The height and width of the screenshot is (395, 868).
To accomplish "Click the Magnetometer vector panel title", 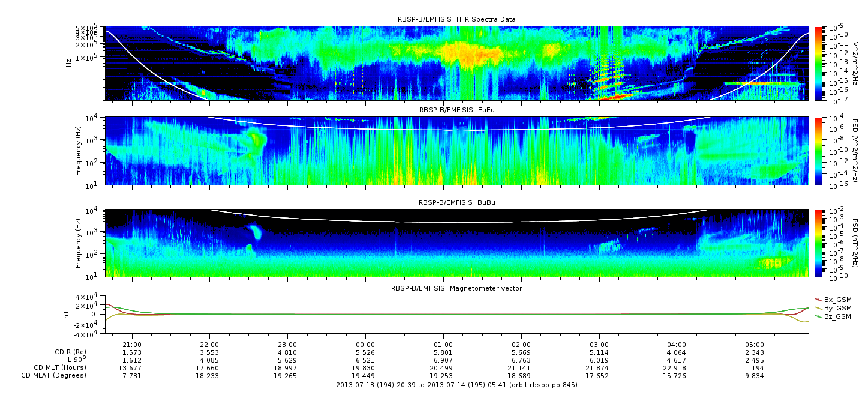I will click(x=456, y=288).
